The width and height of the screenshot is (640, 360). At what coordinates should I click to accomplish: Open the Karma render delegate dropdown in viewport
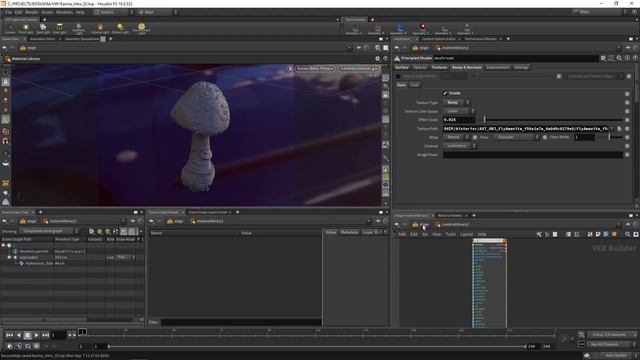point(315,69)
